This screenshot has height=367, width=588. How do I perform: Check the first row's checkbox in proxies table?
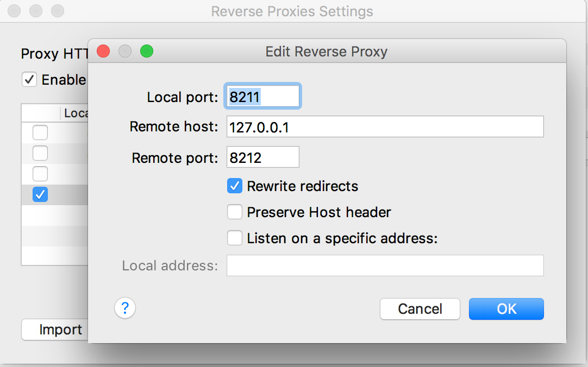(x=40, y=132)
